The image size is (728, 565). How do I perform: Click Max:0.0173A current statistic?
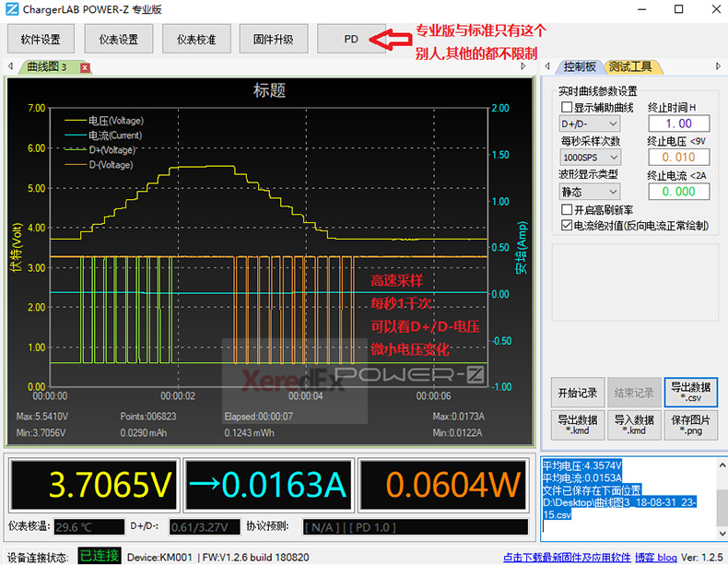click(x=459, y=417)
